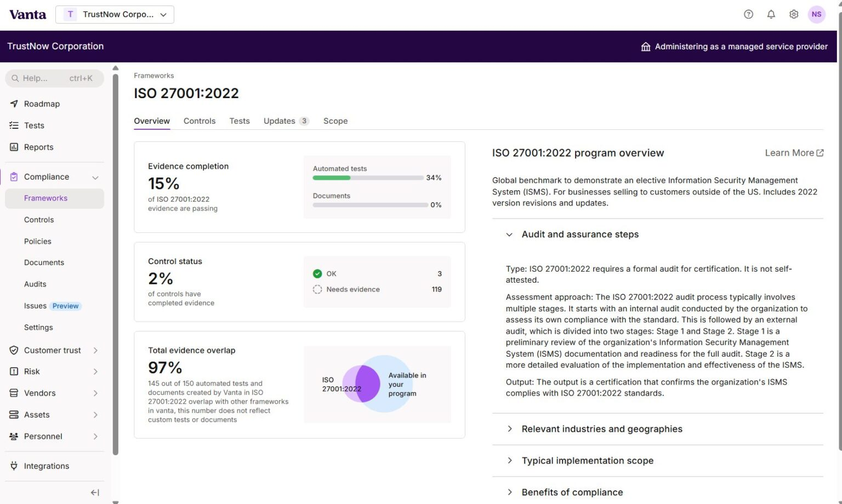Expand the Vendors section chevron
The image size is (842, 504).
click(95, 393)
